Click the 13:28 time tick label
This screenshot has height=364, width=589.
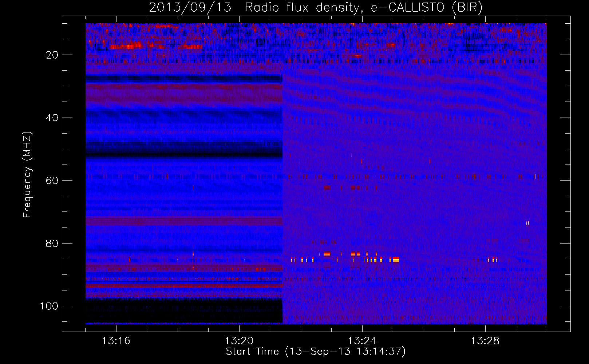485,341
